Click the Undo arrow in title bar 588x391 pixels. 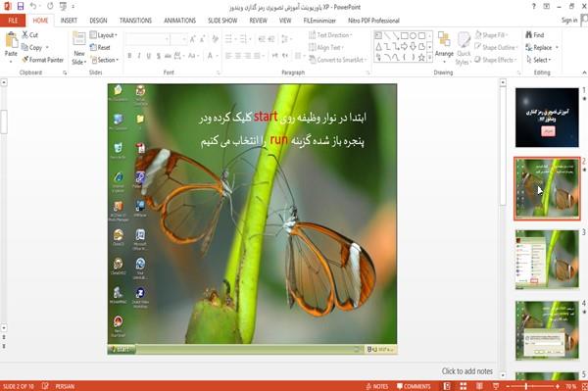(x=33, y=6)
